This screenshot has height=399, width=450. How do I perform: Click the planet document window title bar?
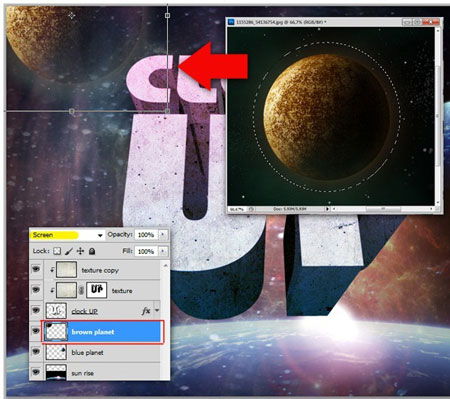click(335, 22)
